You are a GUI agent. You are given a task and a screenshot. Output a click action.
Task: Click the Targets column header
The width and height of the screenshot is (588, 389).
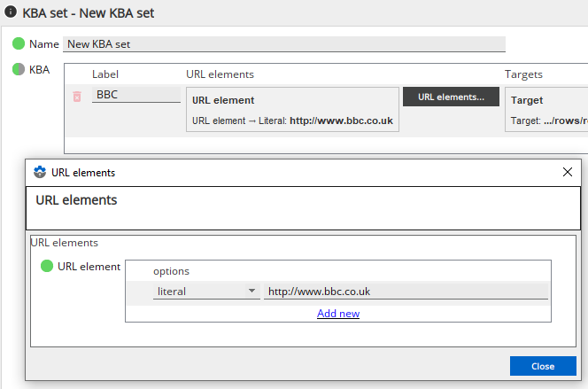point(523,74)
